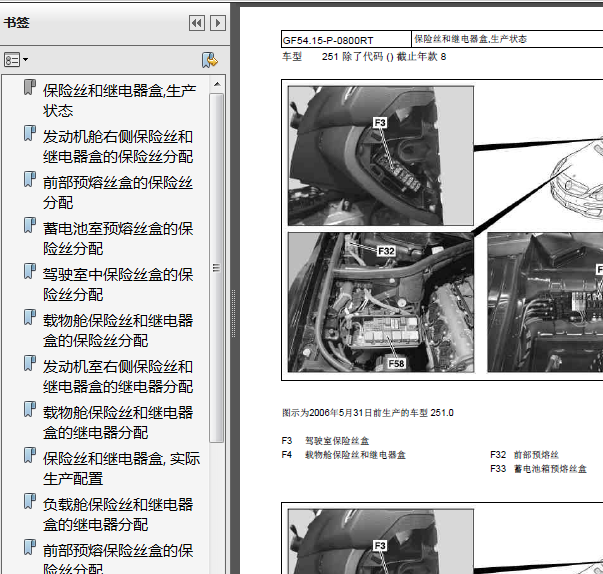Click document code GF54.15-P-0800RT
Viewport: 603px width, 574px height.
[328, 40]
